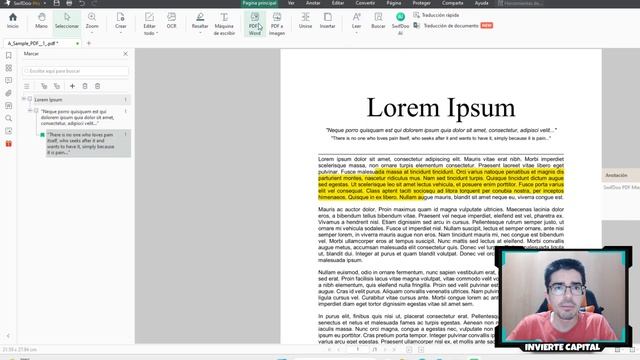
Task: Click the Buscar toolbar tool
Action: click(x=378, y=21)
